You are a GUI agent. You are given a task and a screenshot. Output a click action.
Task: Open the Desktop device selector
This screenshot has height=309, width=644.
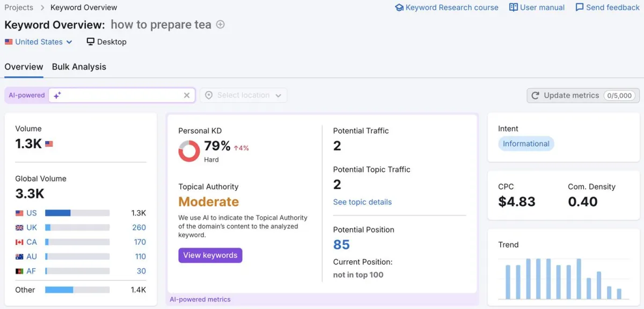click(106, 42)
